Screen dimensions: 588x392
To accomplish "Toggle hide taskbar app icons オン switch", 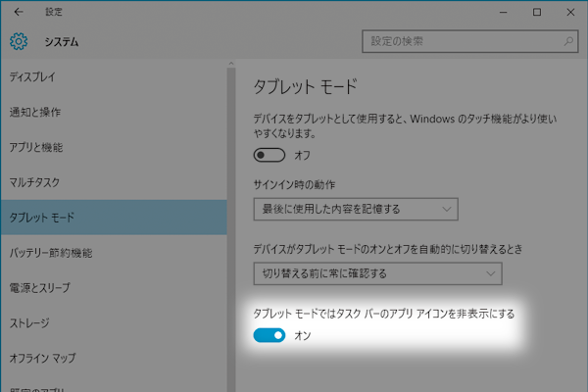I will point(269,335).
